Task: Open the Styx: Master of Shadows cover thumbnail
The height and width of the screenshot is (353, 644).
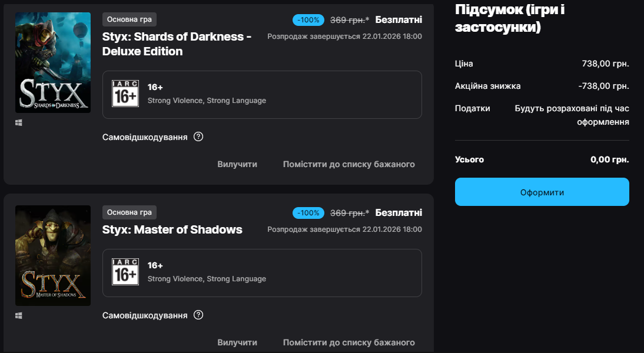Action: [x=53, y=255]
